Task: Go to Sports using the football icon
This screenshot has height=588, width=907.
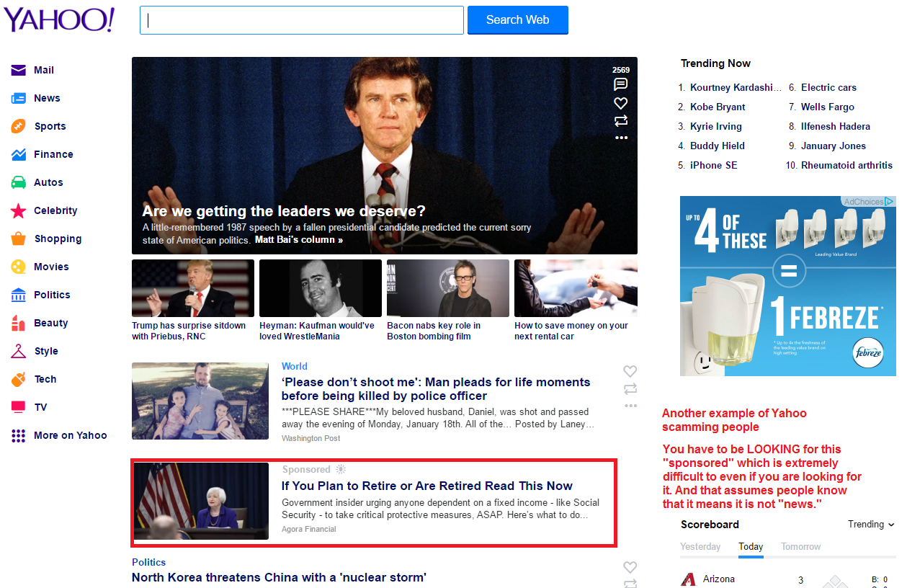Action: 19,126
